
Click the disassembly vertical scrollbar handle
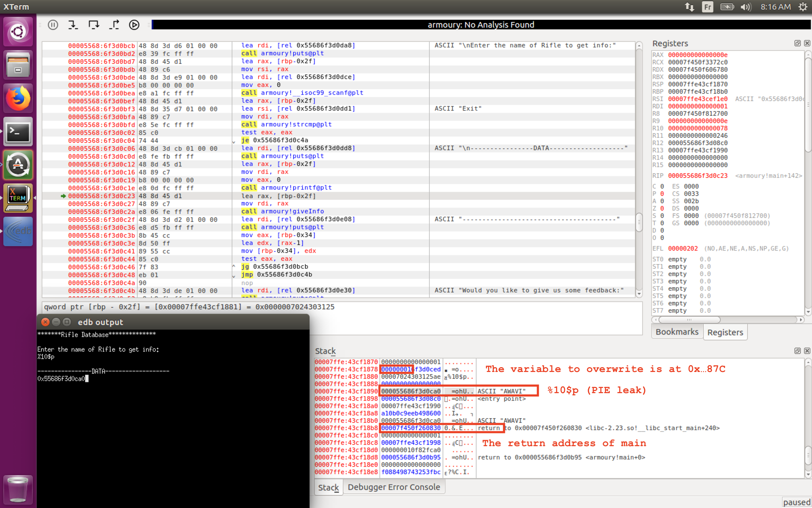pos(639,222)
